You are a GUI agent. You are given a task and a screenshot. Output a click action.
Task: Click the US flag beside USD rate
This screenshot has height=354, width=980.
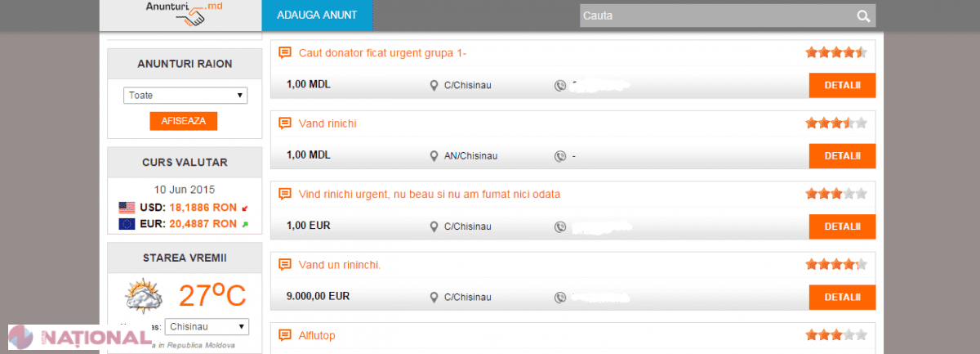pos(127,208)
